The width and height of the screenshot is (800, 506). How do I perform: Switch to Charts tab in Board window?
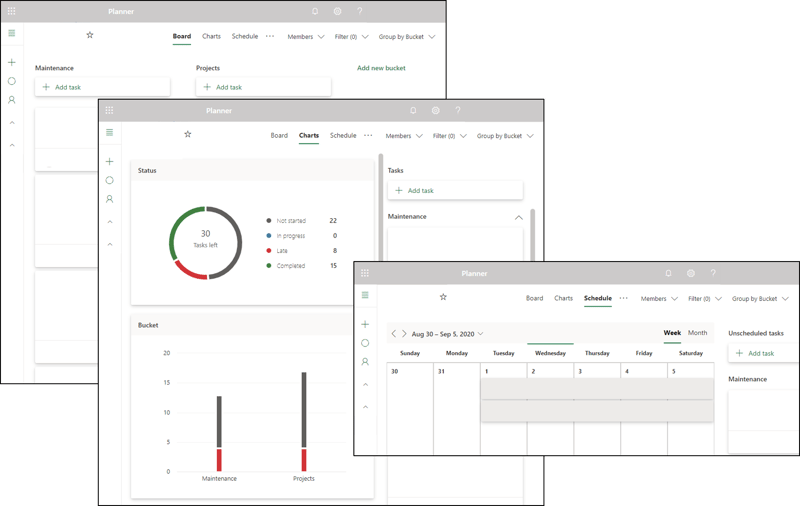click(x=211, y=36)
